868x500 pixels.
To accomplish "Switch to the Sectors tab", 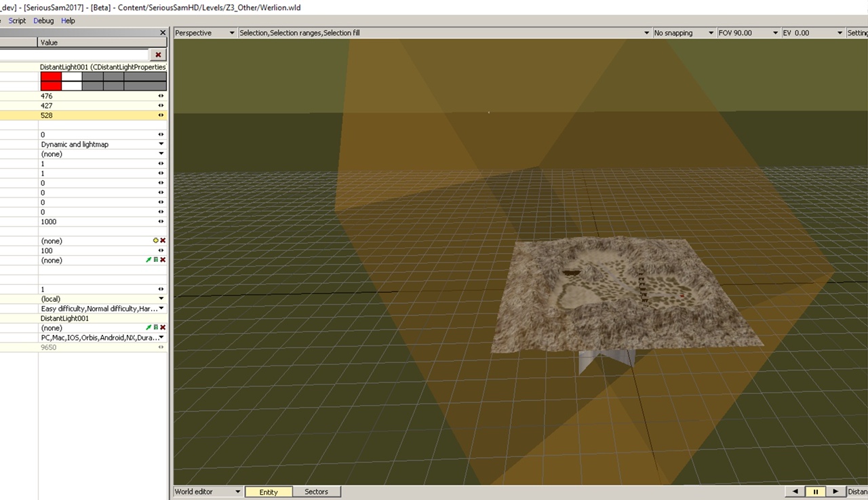I will click(x=316, y=492).
